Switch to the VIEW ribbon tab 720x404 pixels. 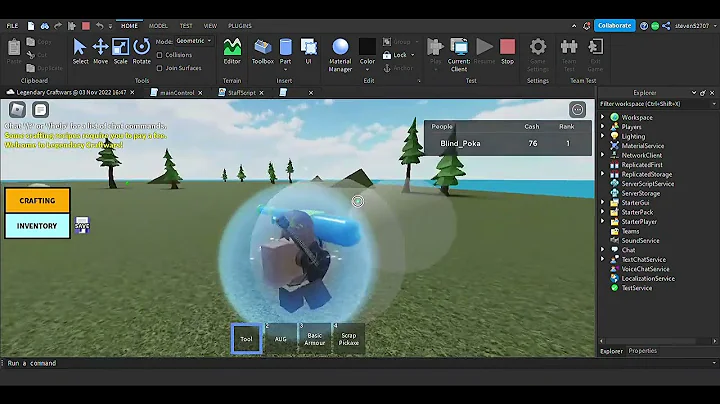[210, 26]
